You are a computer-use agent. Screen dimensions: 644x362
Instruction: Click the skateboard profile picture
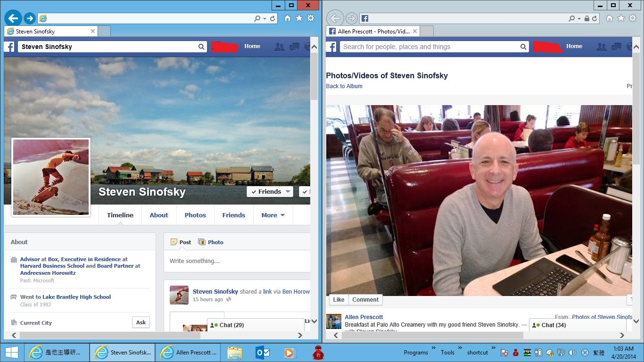[x=51, y=177]
